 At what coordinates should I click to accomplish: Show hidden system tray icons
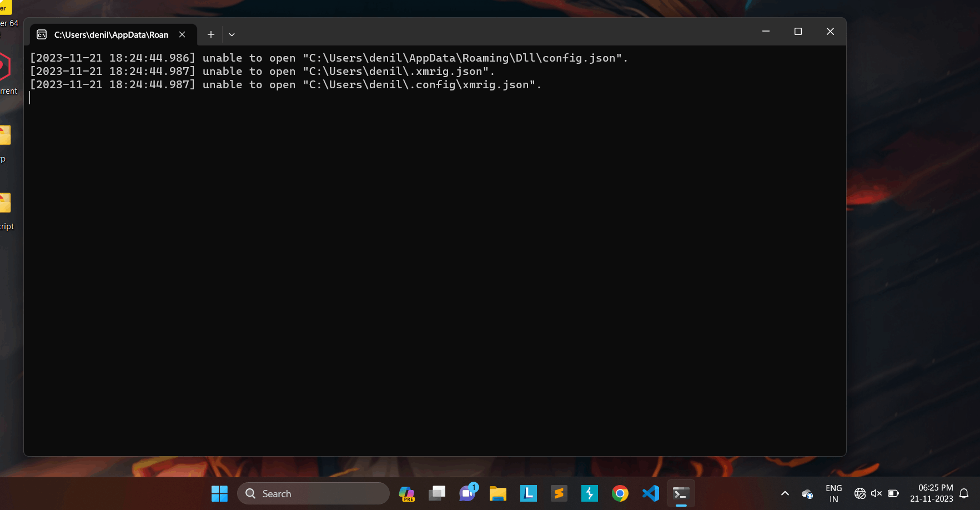click(x=785, y=493)
